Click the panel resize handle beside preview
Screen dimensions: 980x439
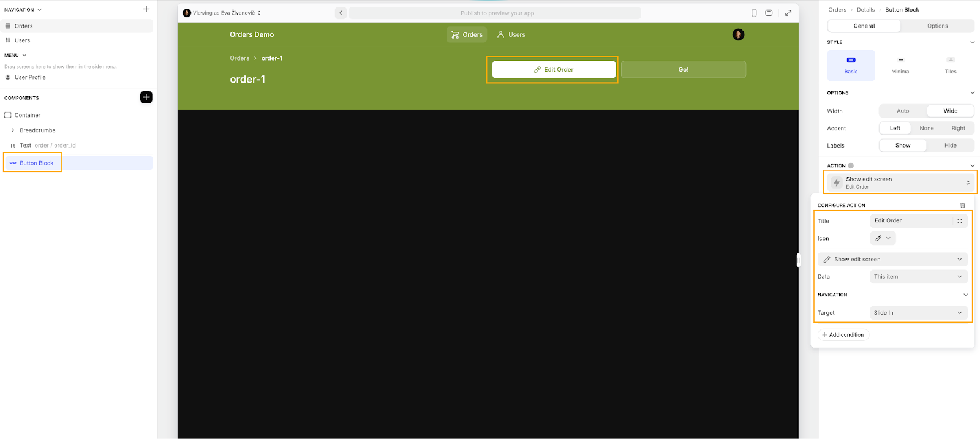click(x=798, y=260)
